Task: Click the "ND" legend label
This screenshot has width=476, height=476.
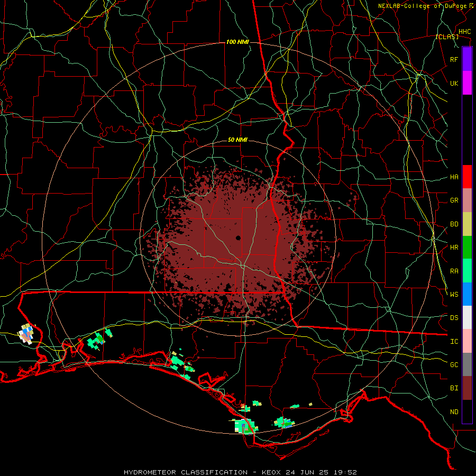Action: tap(454, 412)
